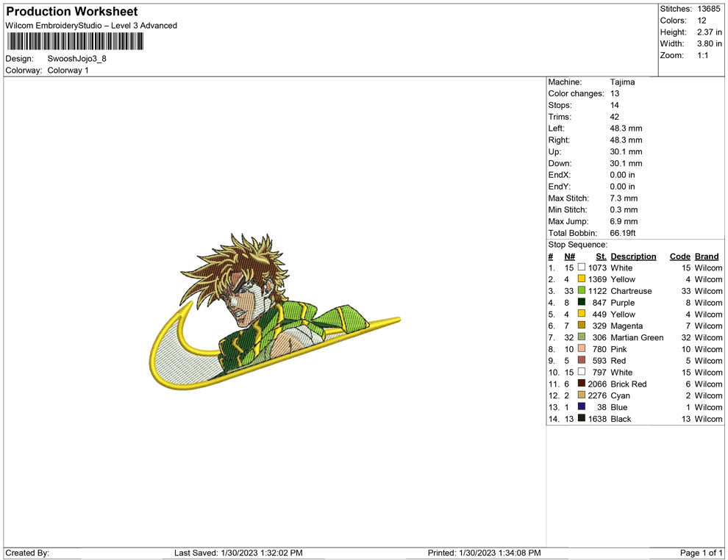Image resolution: width=728 pixels, height=560 pixels.
Task: Click the Max Jump value 6.9 mm
Action: pyautogui.click(x=624, y=221)
